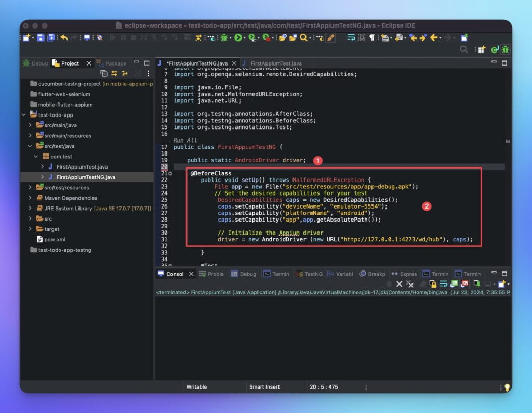The height and width of the screenshot is (413, 532).
Task: Collapse the src/test/java folder
Action: [x=30, y=146]
